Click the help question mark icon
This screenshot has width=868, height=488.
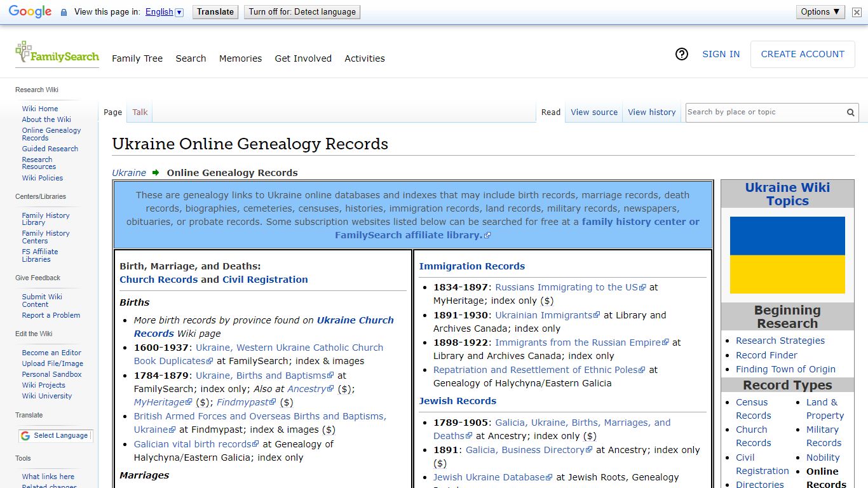[x=682, y=55]
